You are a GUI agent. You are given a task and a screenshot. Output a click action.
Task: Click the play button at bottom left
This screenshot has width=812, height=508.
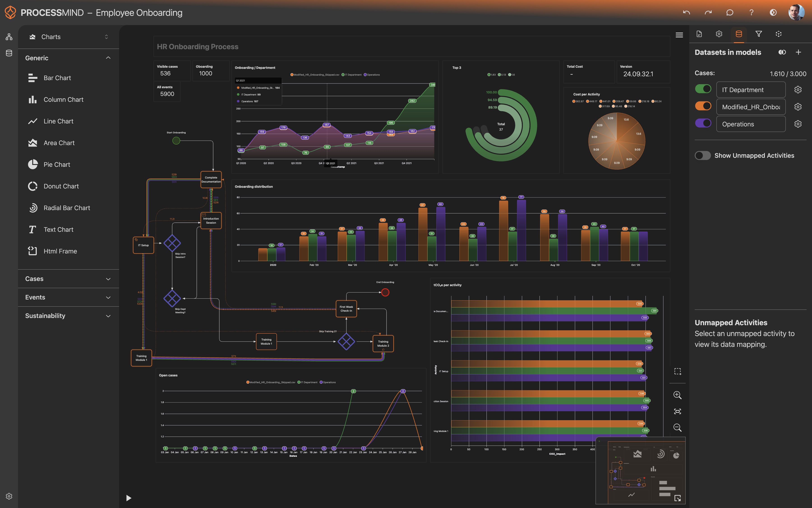(x=129, y=498)
